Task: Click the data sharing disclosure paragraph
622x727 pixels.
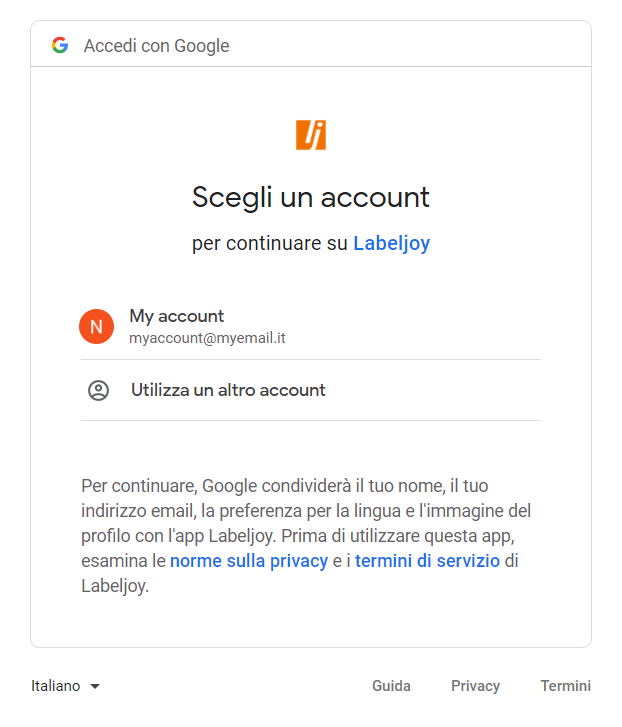Action: [x=306, y=536]
